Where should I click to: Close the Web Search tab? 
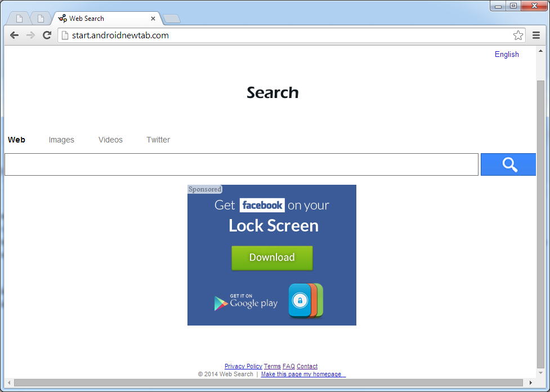tap(153, 19)
